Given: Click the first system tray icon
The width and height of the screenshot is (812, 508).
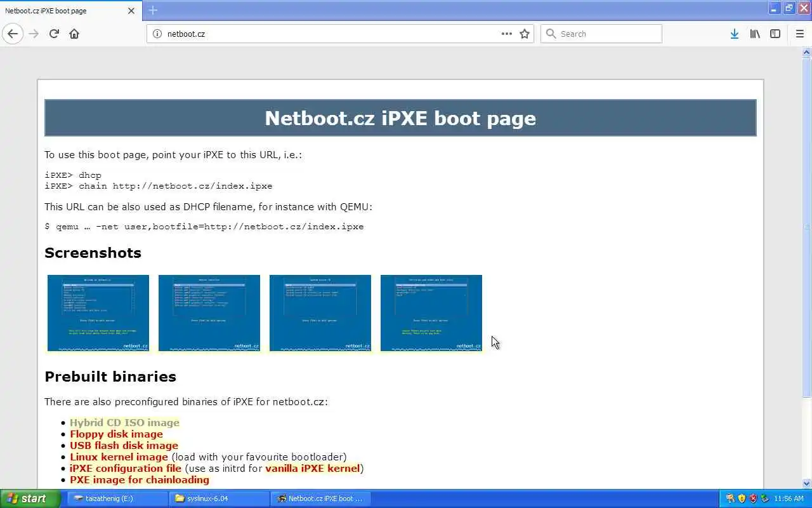Looking at the screenshot, I should 730,498.
